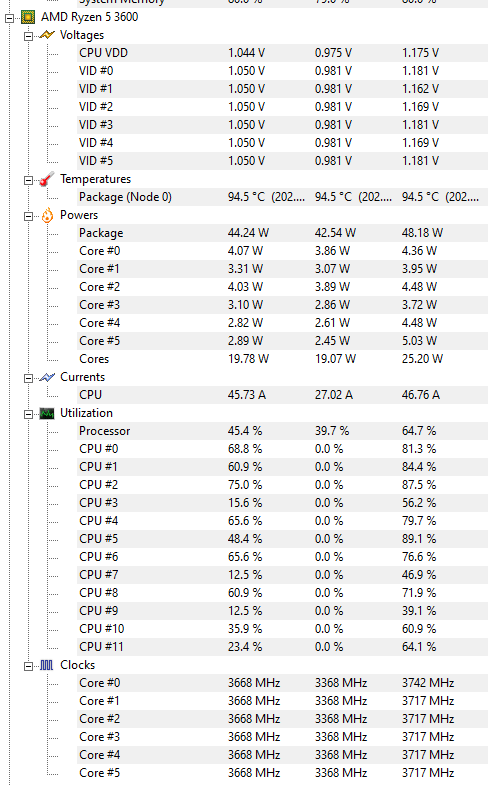This screenshot has width=488, height=785.
Task: Click the Voltages lightning icon
Action: (47, 35)
